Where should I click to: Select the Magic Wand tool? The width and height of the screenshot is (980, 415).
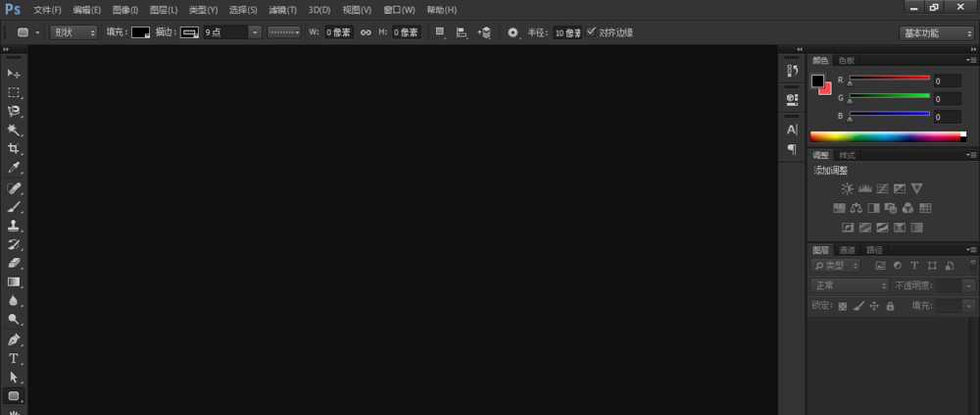(x=14, y=130)
